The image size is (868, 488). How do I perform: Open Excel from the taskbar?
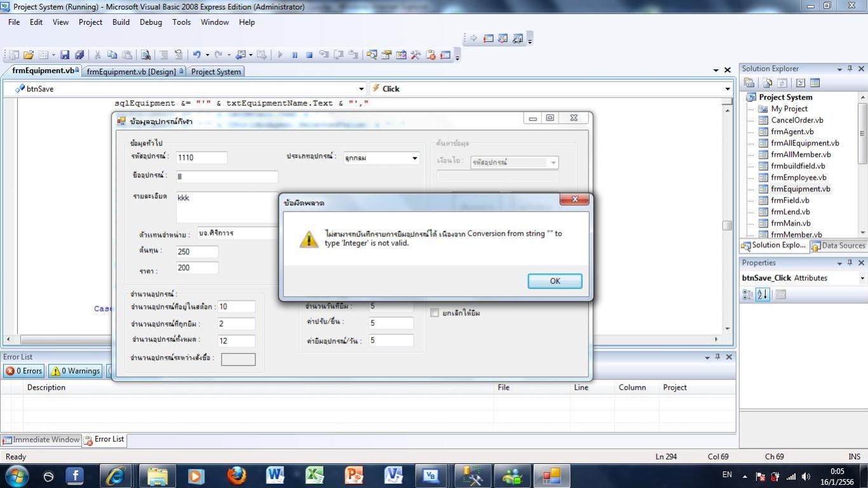(x=315, y=475)
